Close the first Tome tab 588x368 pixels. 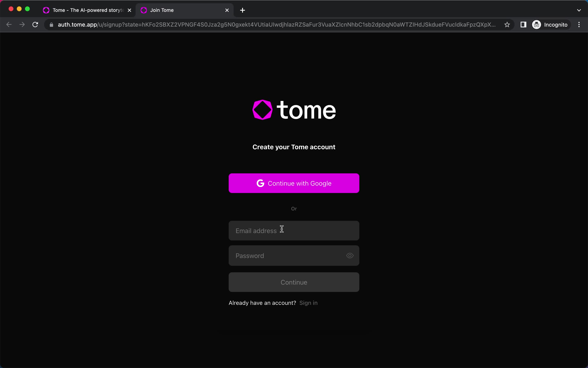[x=129, y=10]
